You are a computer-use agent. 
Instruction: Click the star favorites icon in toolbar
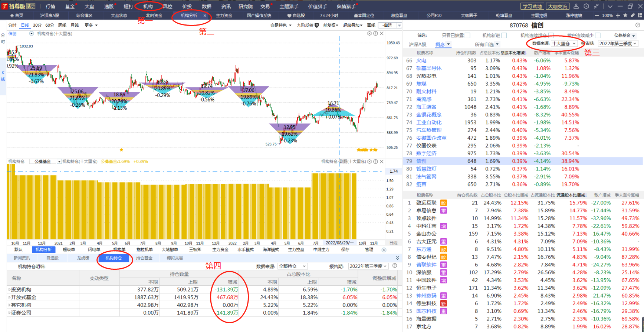625,15
